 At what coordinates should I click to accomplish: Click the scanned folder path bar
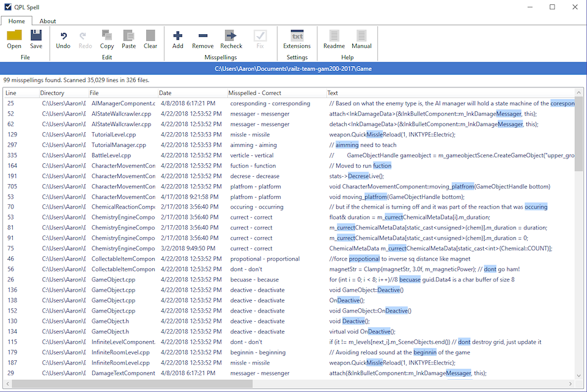[293, 68]
